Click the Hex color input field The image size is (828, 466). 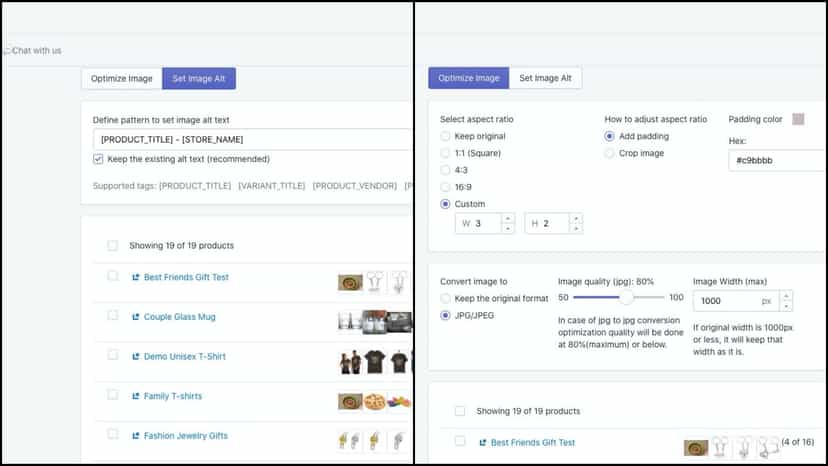tap(777, 161)
